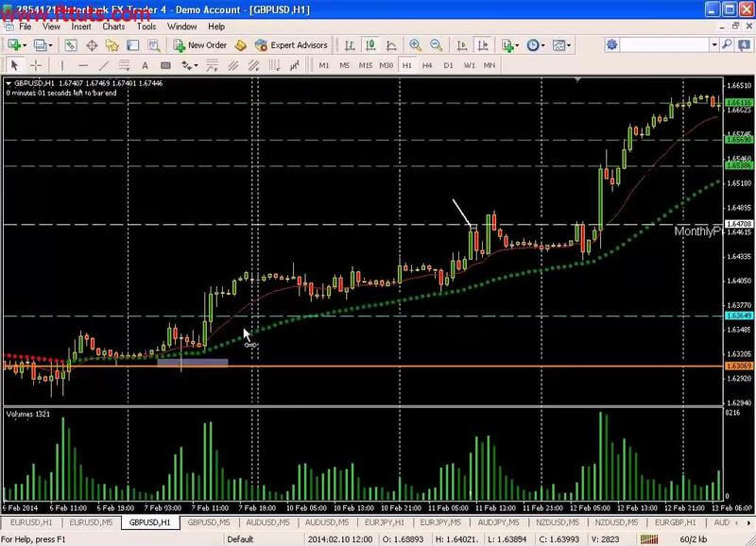The width and height of the screenshot is (756, 546).
Task: Select the text label drawing tool
Action: (145, 65)
